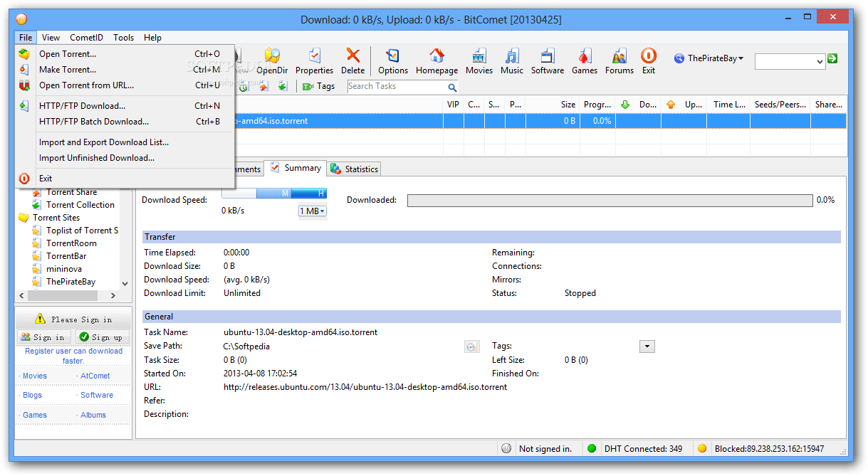Click the BitComet icon in the title bar
This screenshot has width=868, height=476.
click(21, 19)
